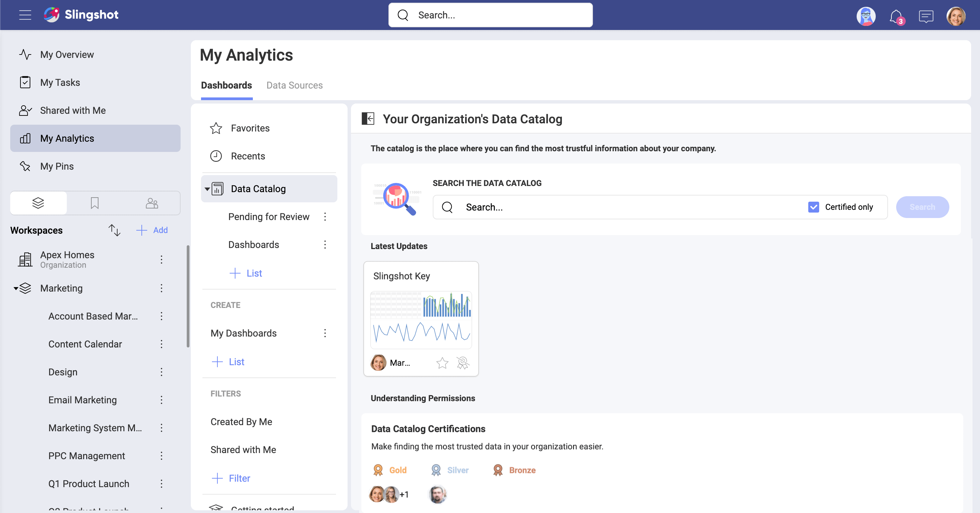Click the workspaces layers view icon
Image resolution: width=980 pixels, height=513 pixels.
point(39,203)
